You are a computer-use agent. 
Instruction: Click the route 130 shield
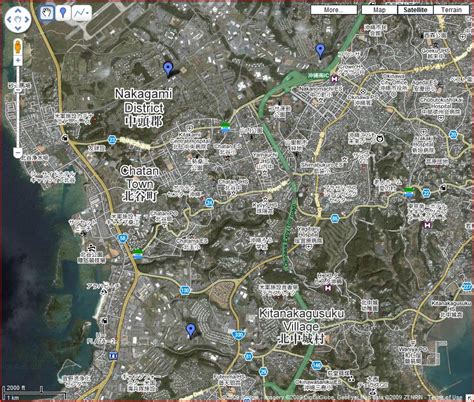coord(185,290)
